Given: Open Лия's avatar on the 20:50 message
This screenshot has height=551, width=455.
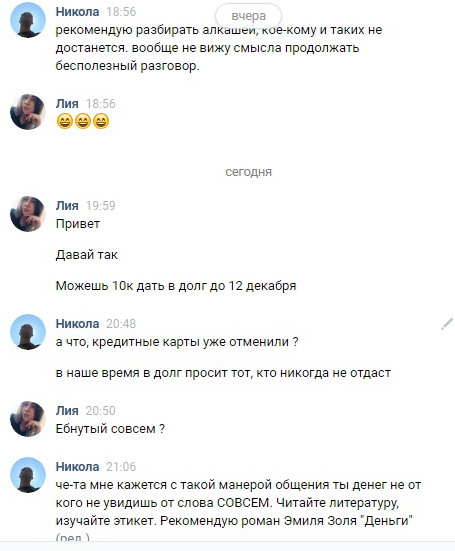Looking at the screenshot, I should pyautogui.click(x=28, y=419).
